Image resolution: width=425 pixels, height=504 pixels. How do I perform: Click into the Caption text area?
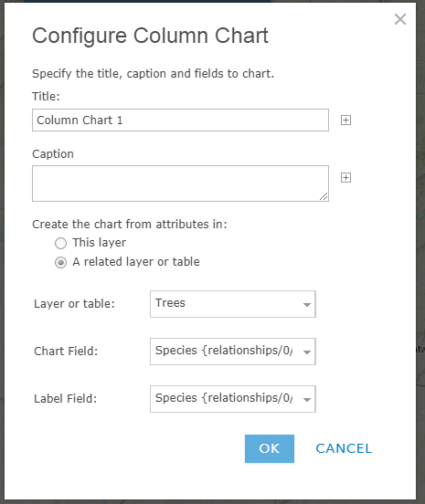(x=180, y=184)
